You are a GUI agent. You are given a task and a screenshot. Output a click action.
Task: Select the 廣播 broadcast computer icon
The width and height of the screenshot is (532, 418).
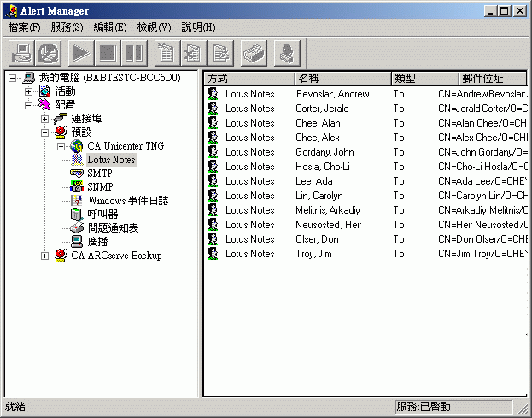point(77,241)
